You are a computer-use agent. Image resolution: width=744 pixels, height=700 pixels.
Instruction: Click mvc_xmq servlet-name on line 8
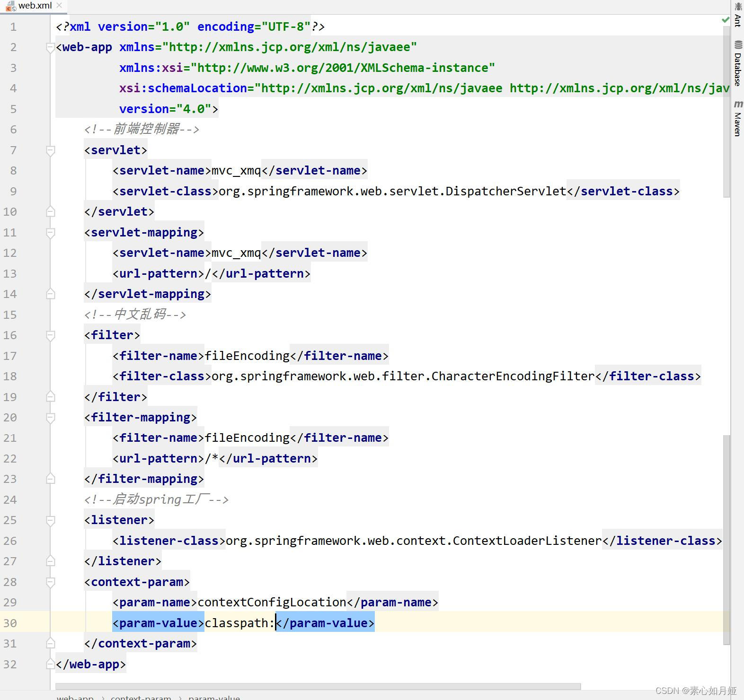coord(236,171)
